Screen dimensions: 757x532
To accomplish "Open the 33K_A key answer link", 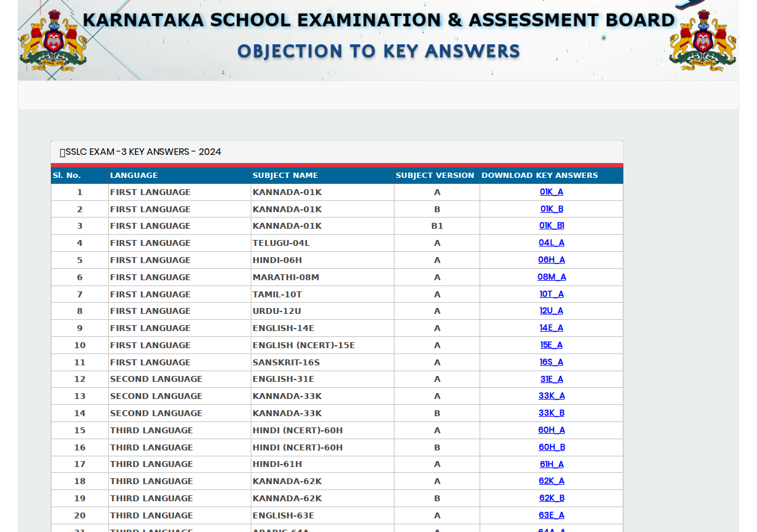I will (551, 396).
